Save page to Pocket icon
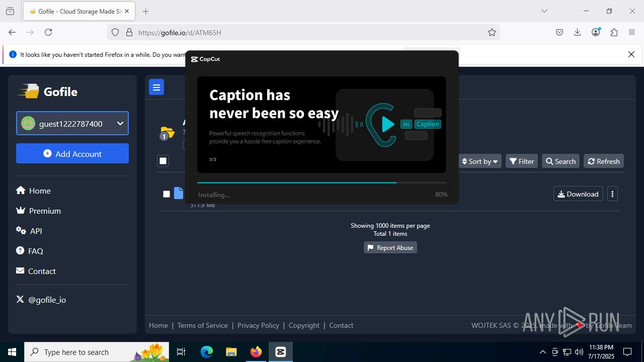The width and height of the screenshot is (644, 362). (559, 32)
